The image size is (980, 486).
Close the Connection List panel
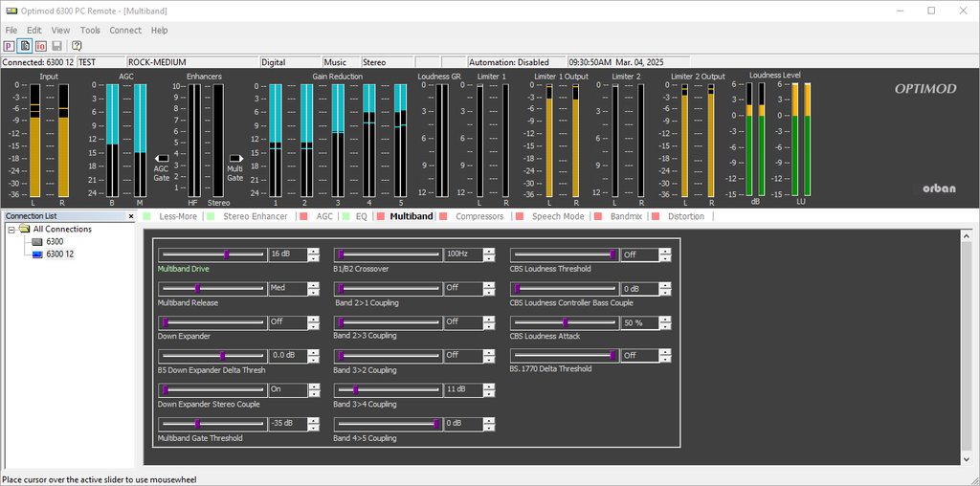(x=133, y=216)
